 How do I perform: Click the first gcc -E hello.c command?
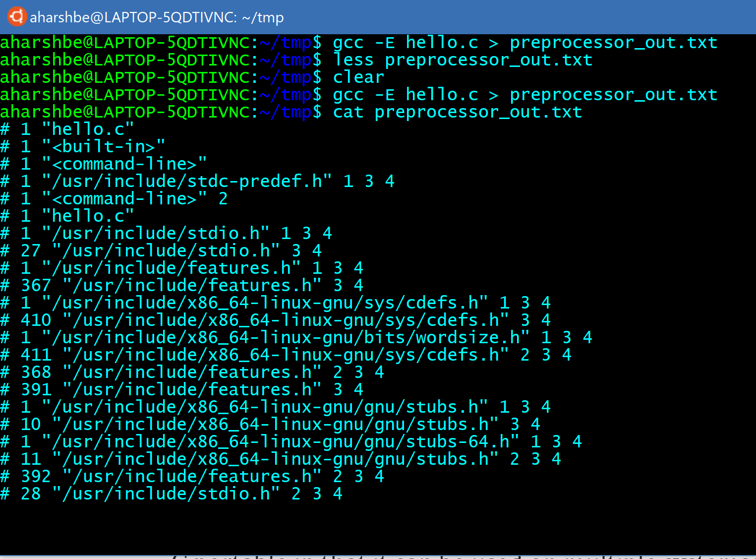pyautogui.click(x=525, y=43)
